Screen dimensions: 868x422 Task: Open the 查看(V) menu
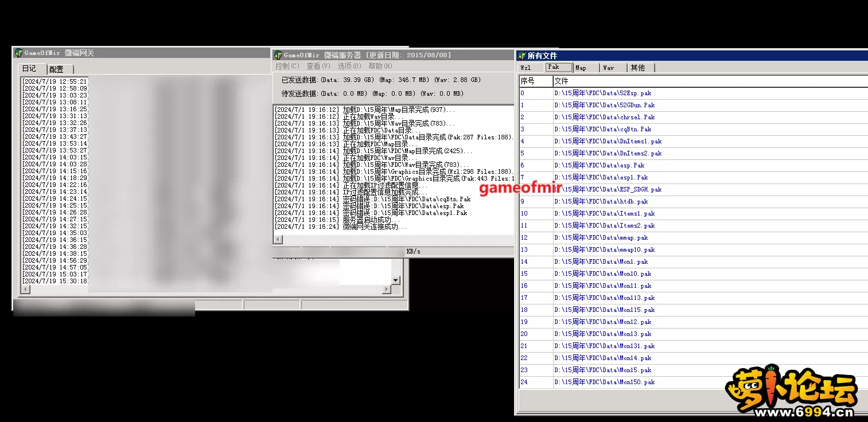tap(318, 67)
